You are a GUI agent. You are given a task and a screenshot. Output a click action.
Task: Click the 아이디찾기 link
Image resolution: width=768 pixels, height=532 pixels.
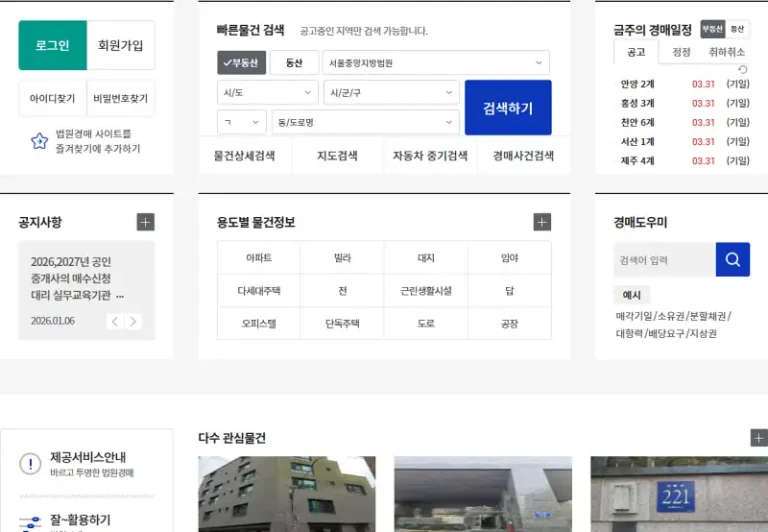52,98
